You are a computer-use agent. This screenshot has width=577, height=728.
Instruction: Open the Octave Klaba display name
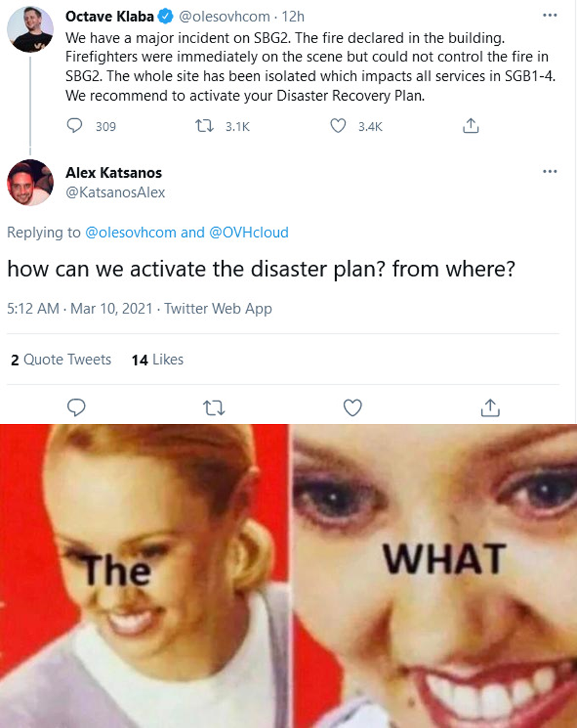[x=109, y=16]
